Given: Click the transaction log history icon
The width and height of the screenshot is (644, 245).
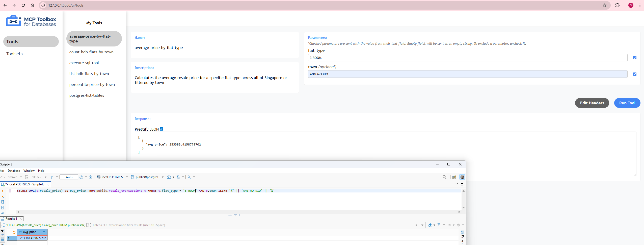Looking at the screenshot, I should pos(81,177).
